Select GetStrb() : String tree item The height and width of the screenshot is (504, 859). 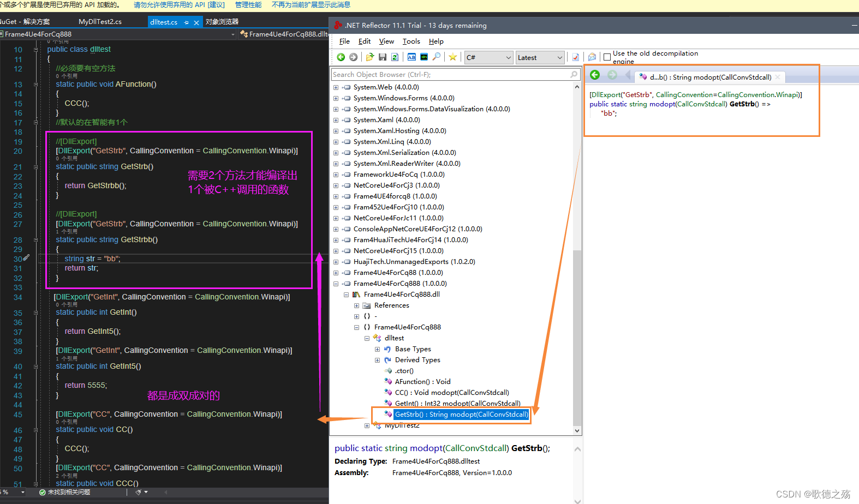click(x=461, y=415)
